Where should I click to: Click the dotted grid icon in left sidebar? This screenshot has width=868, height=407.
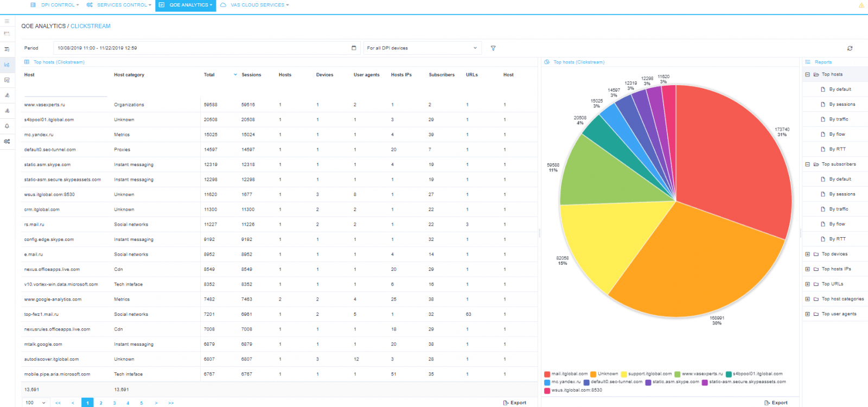[x=7, y=34]
